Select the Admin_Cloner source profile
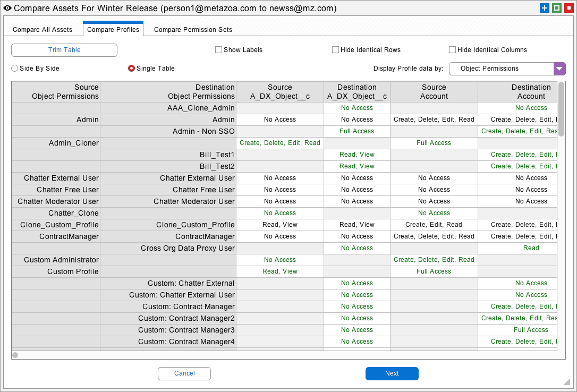 (56, 143)
